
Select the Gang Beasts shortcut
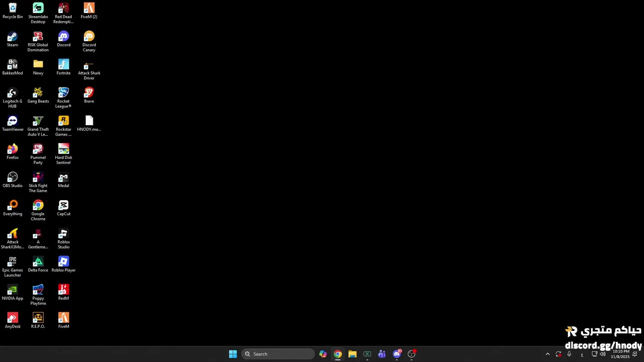coord(38,96)
